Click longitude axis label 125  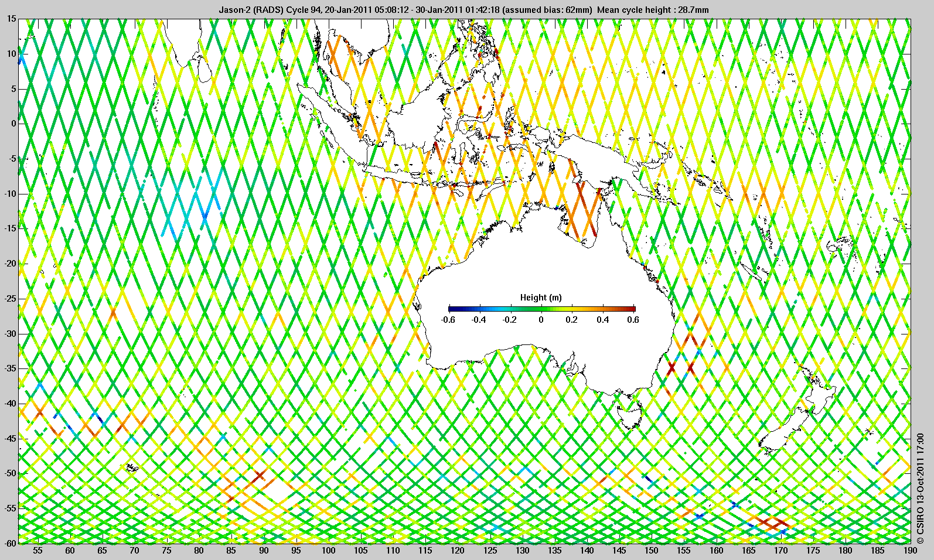(x=490, y=551)
